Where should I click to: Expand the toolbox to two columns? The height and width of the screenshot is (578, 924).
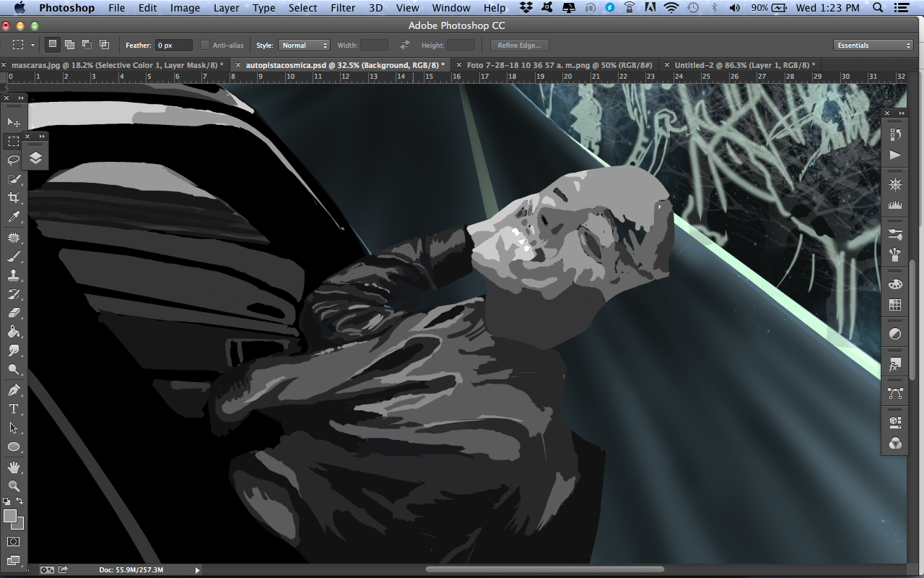(x=20, y=98)
